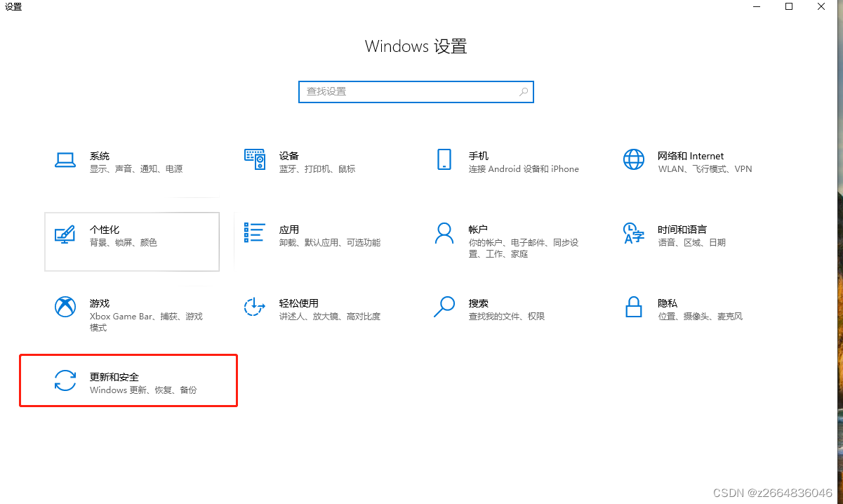Image resolution: width=843 pixels, height=504 pixels.
Task: Click description 位置、摄像头、麦克风
Action: pos(701,317)
